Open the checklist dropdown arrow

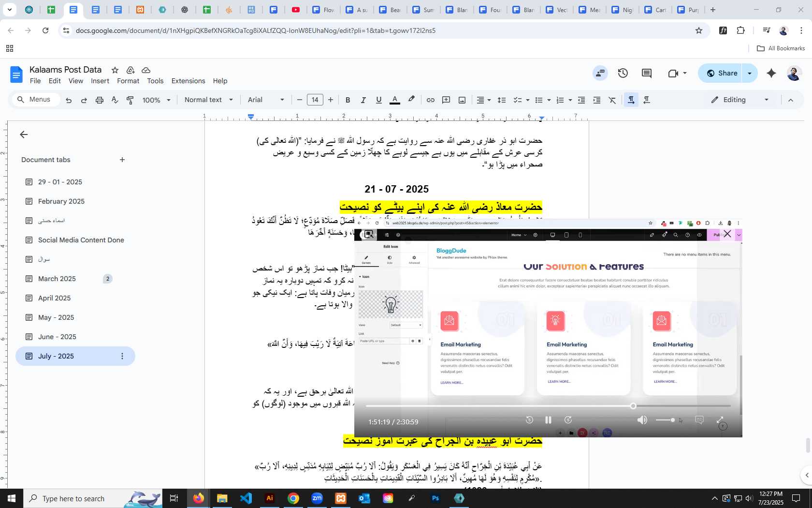coord(527,100)
